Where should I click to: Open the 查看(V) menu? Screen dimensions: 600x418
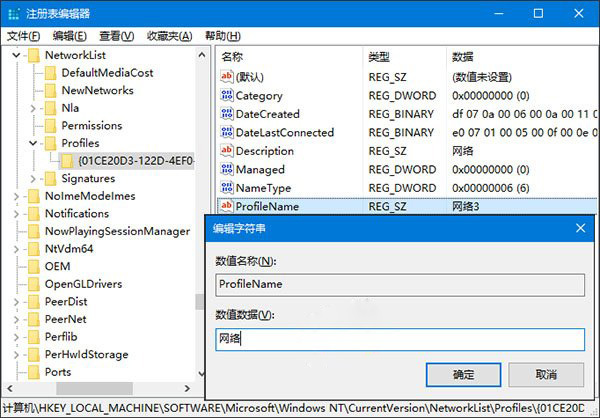pyautogui.click(x=117, y=36)
